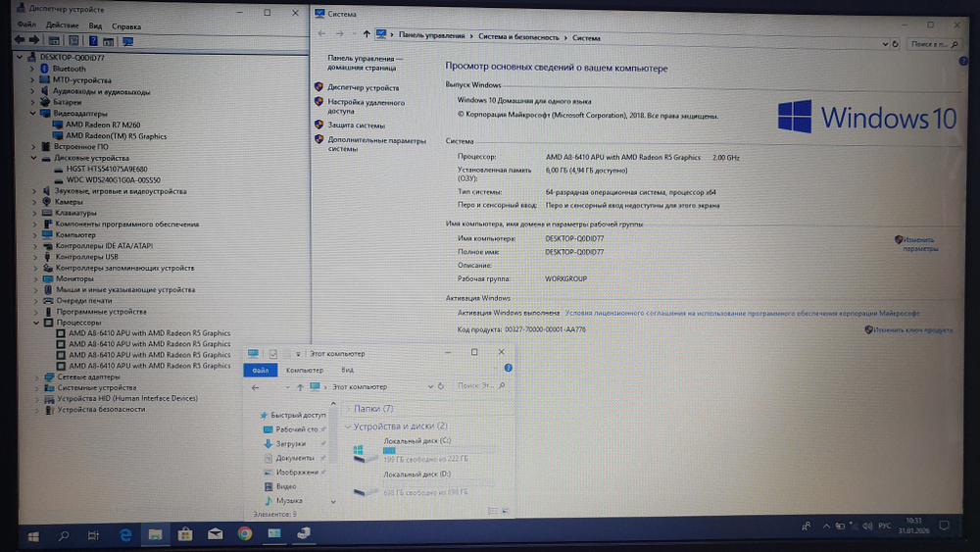This screenshot has height=552, width=980.
Task: Expand the Камеры node
Action: [x=35, y=202]
